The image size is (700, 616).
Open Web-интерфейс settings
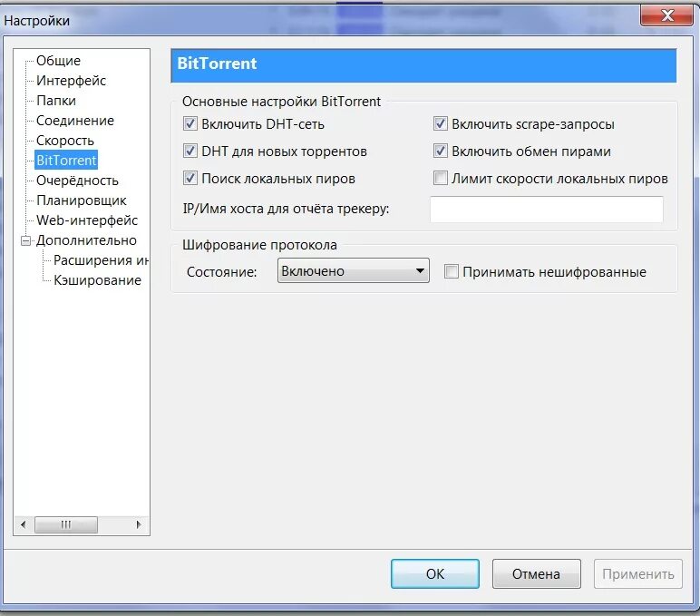click(x=87, y=220)
